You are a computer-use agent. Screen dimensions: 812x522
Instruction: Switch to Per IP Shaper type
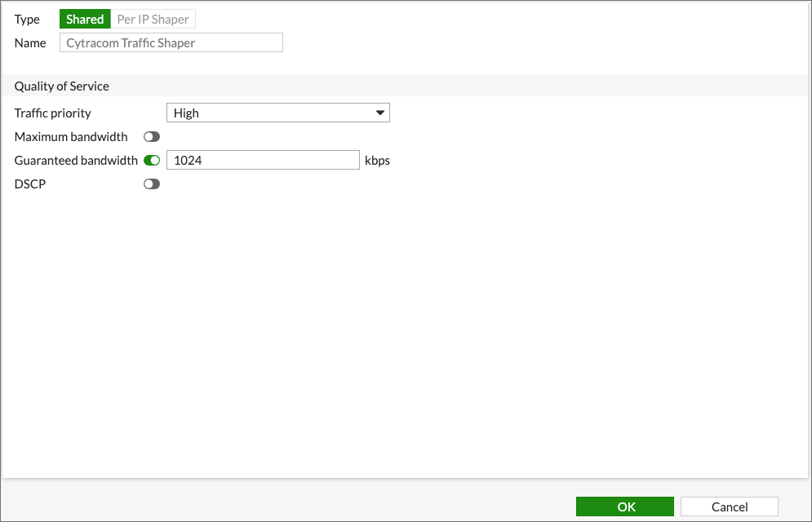click(x=153, y=20)
